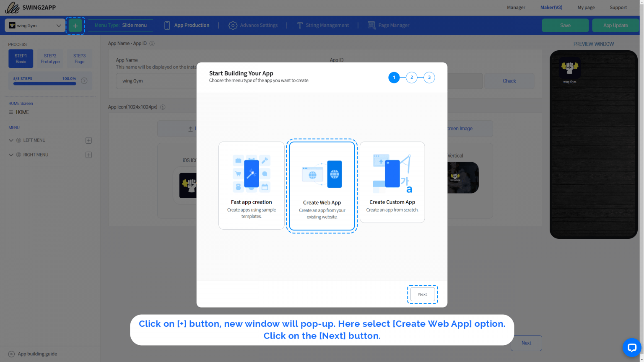
Task: Click the SWING2APP logo
Action: pyautogui.click(x=31, y=8)
